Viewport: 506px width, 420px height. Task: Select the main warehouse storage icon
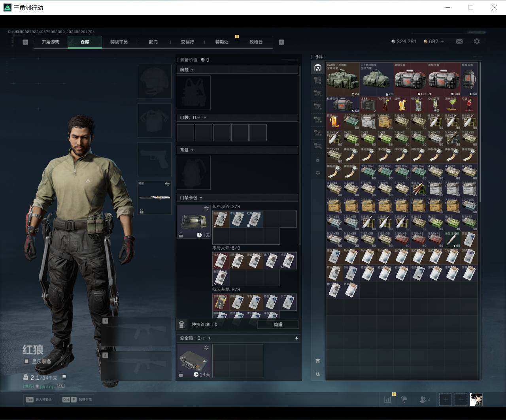318,68
